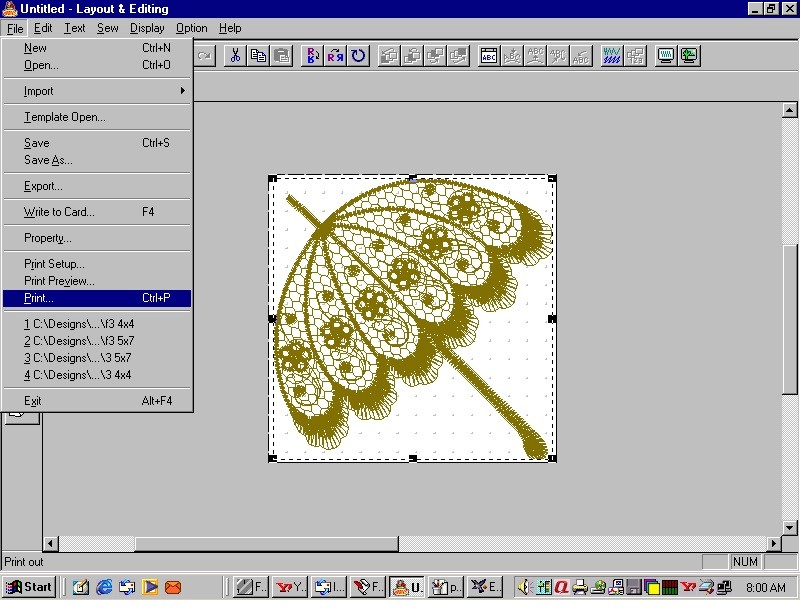Click the vertical flip R icon

[x=312, y=56]
